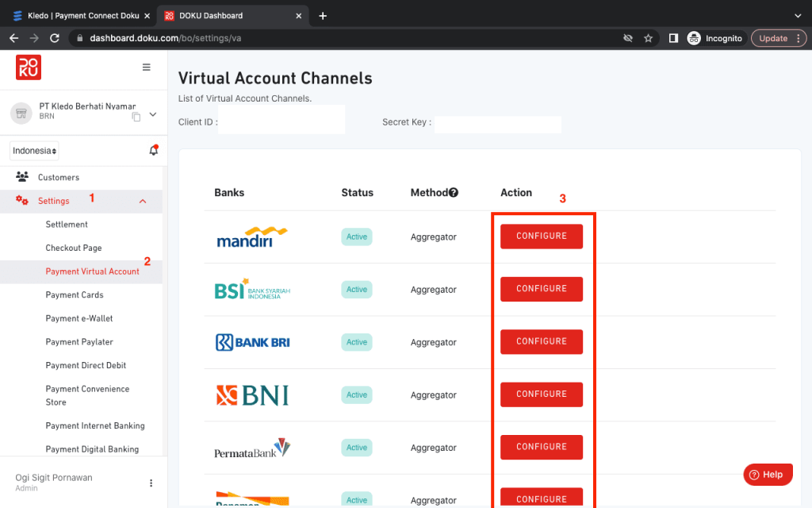Click the Active status badge for BNI
Screen dimensions: 812x508
(357, 395)
